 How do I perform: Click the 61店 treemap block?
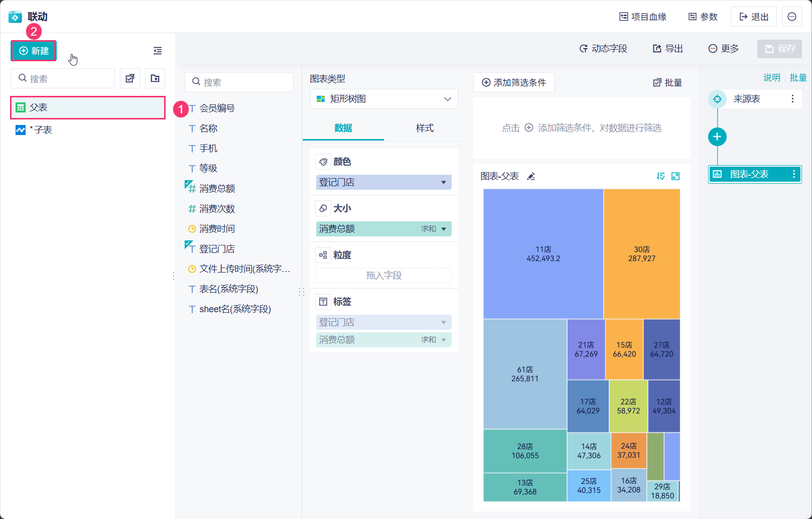(x=525, y=374)
